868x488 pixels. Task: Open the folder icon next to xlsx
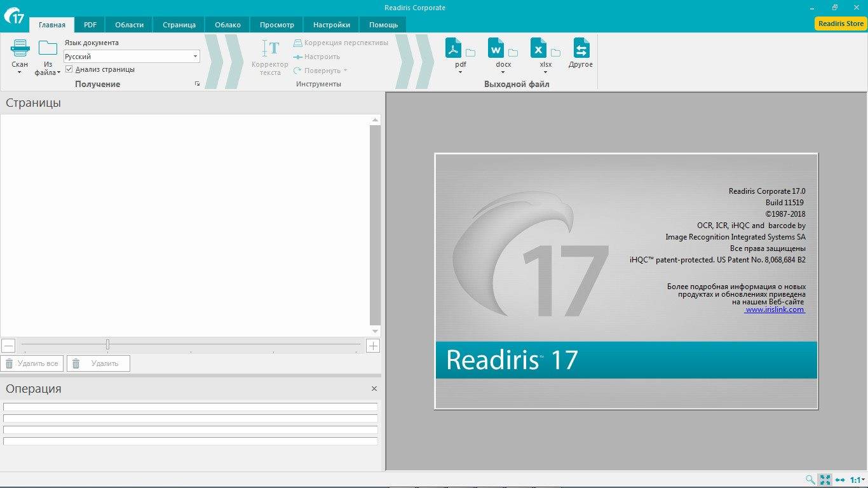pos(555,52)
